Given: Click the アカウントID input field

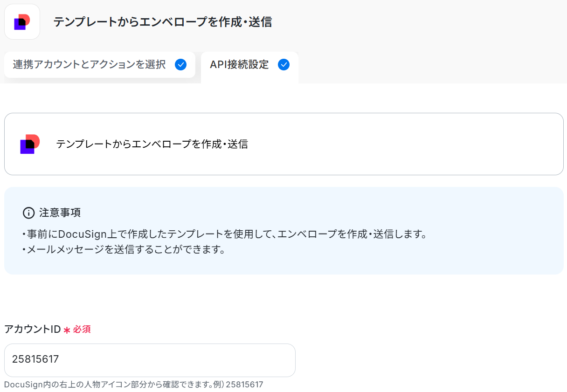Looking at the screenshot, I should pyautogui.click(x=150, y=360).
